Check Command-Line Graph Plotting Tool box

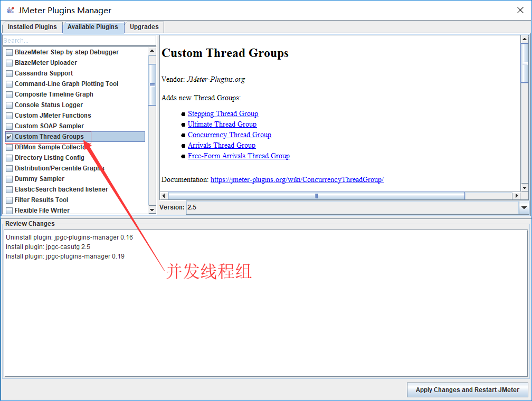point(9,84)
